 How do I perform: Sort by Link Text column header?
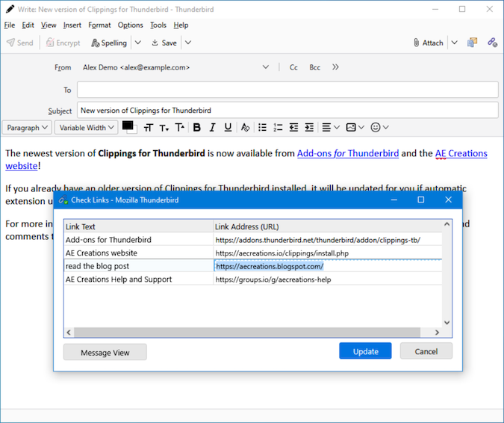click(x=139, y=226)
